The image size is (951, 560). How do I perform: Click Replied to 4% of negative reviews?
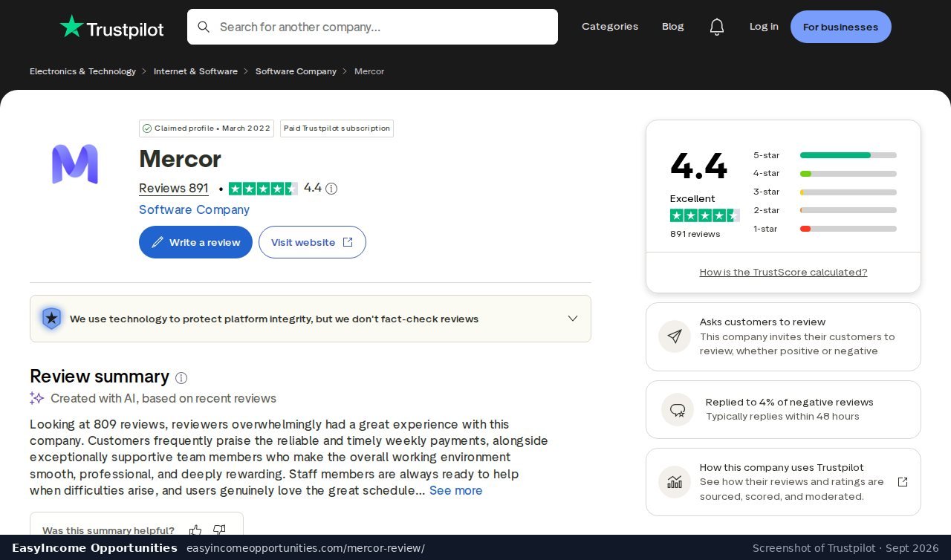tap(790, 403)
